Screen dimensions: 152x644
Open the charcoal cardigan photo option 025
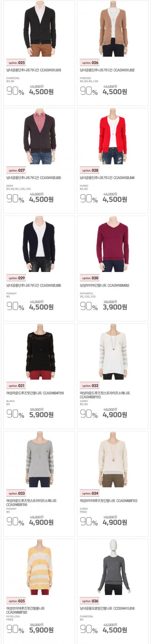[x=39, y=29]
